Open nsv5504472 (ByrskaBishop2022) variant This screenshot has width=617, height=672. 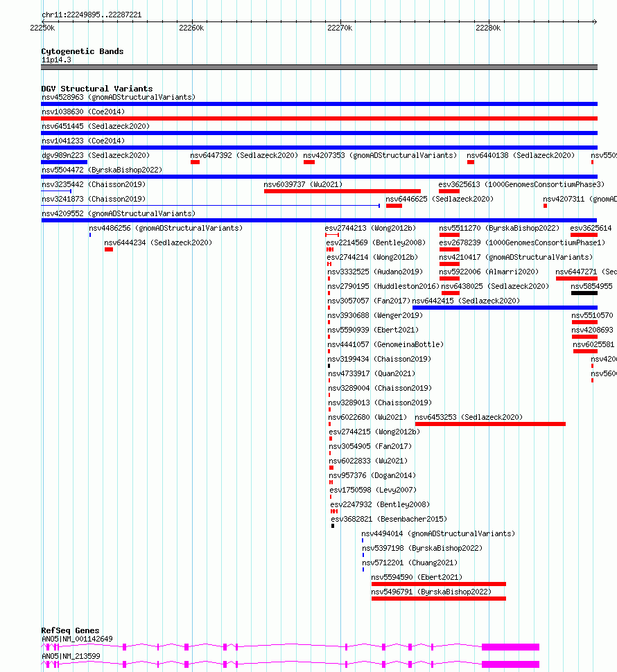pos(102,170)
